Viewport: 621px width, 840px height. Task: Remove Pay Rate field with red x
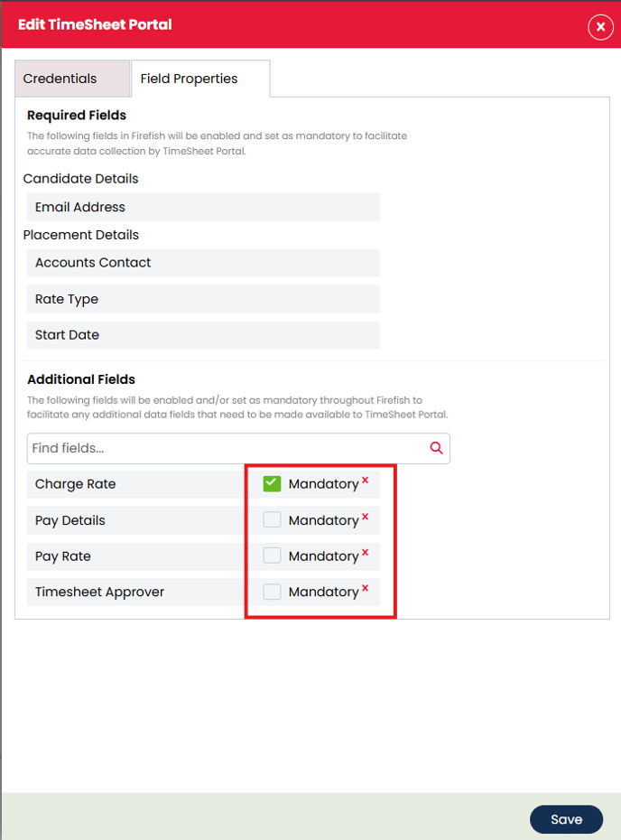click(x=366, y=553)
